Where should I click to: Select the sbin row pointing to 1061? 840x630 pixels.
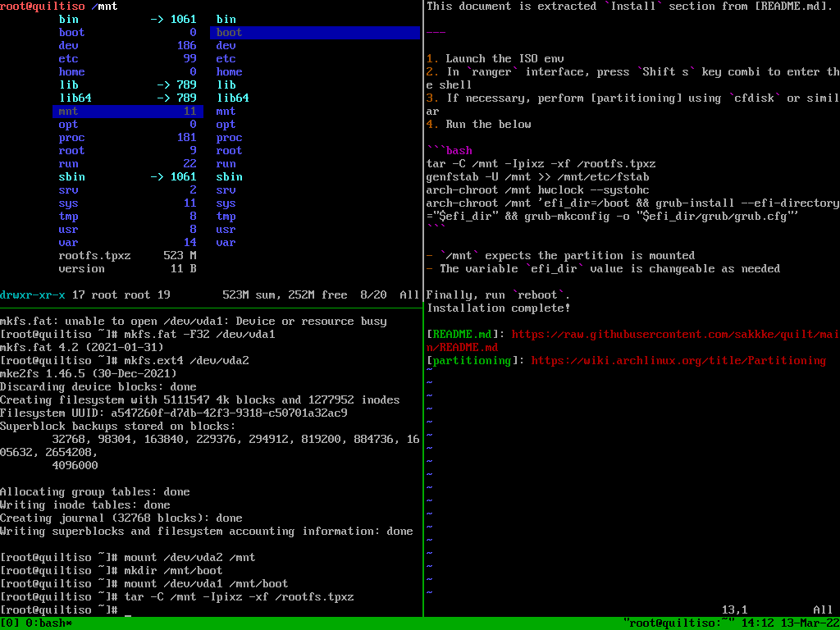127,177
